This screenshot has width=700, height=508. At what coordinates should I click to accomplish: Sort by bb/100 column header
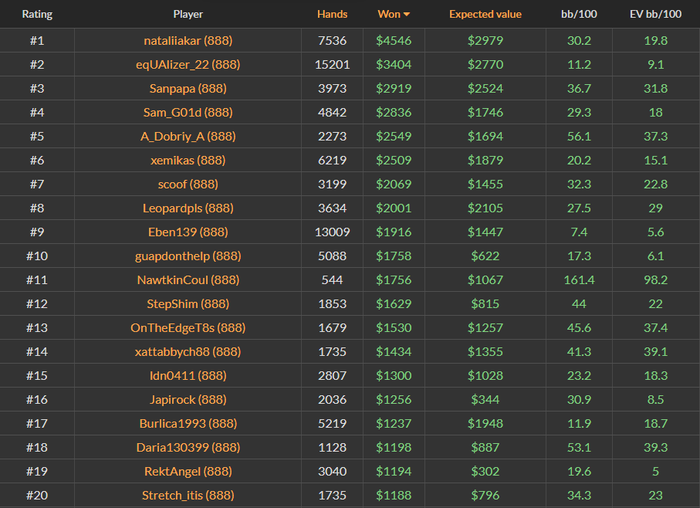[x=578, y=15]
